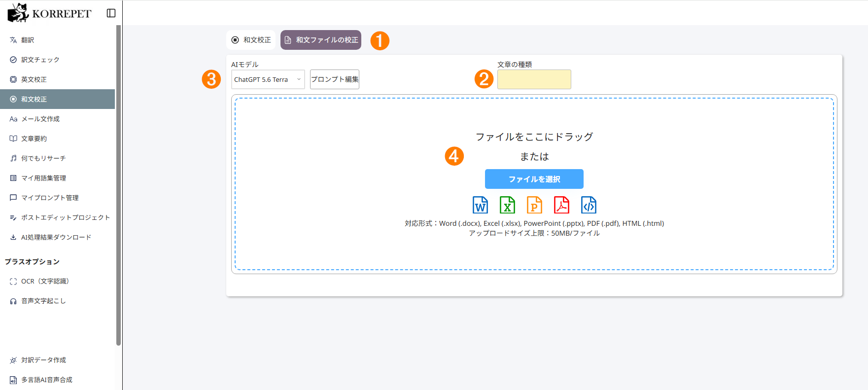
Task: Click the 文章の種類 label text
Action: 515,65
